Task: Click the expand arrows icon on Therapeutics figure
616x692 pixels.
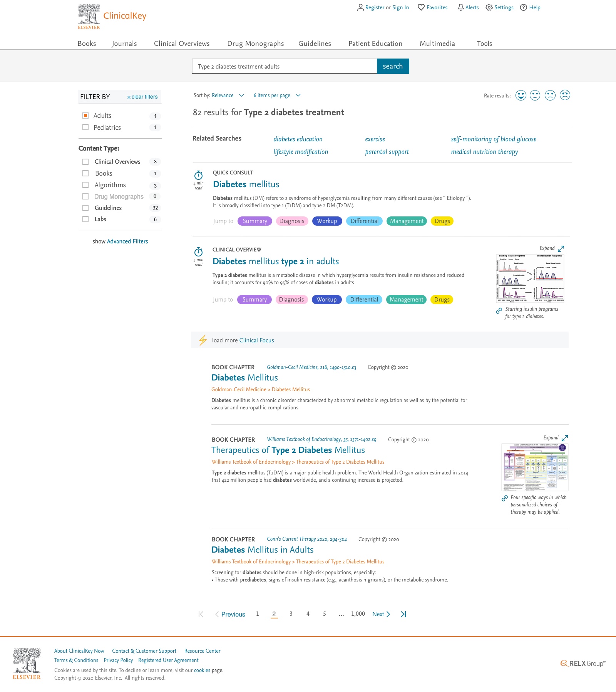Action: (x=565, y=438)
